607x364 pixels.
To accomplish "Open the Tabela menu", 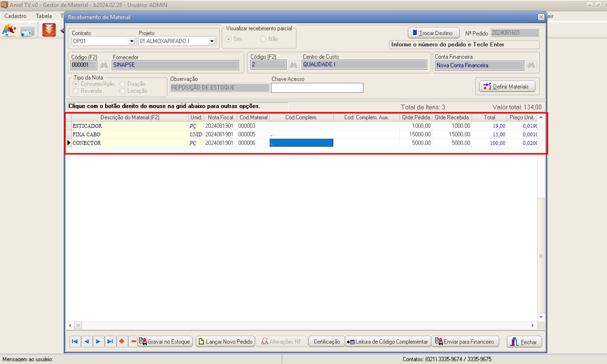I will coord(44,16).
